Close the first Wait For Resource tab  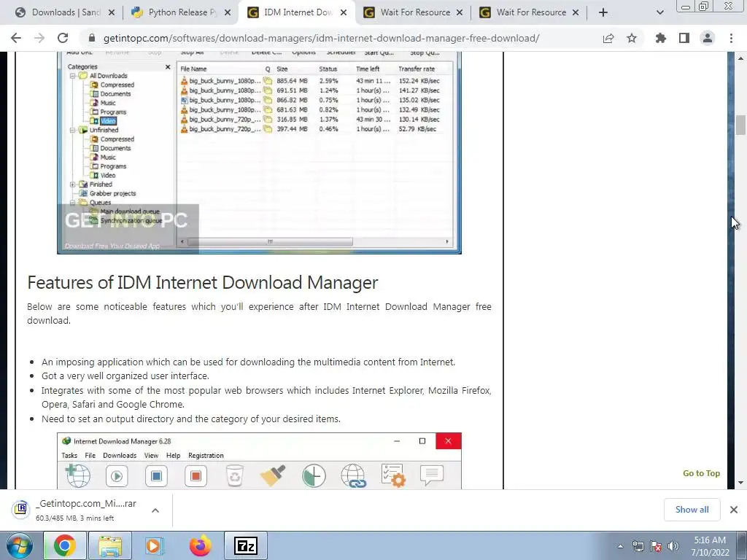[x=460, y=12]
